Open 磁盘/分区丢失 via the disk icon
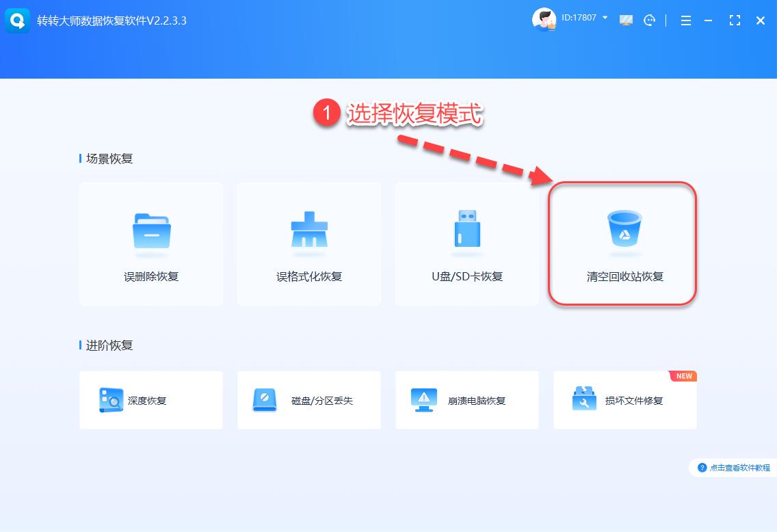The width and height of the screenshot is (777, 532). pyautogui.click(x=265, y=401)
